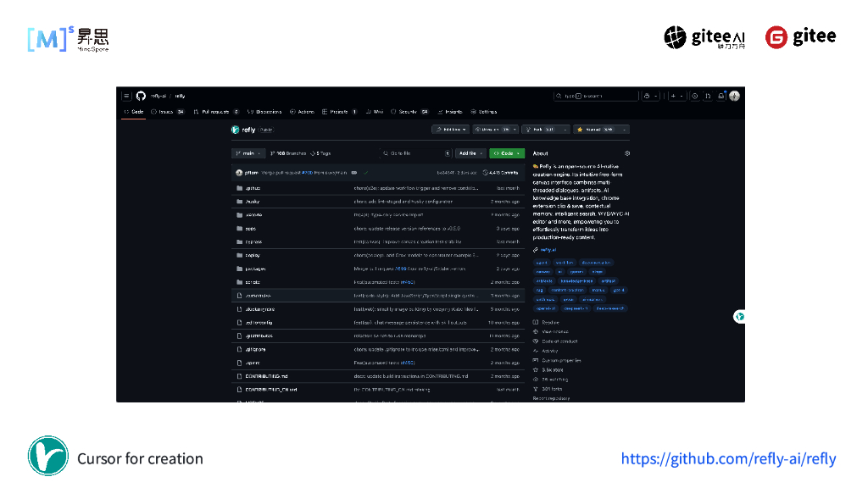Click the commit history clock icon
Image resolution: width=868 pixels, height=488 pixels.
point(486,173)
